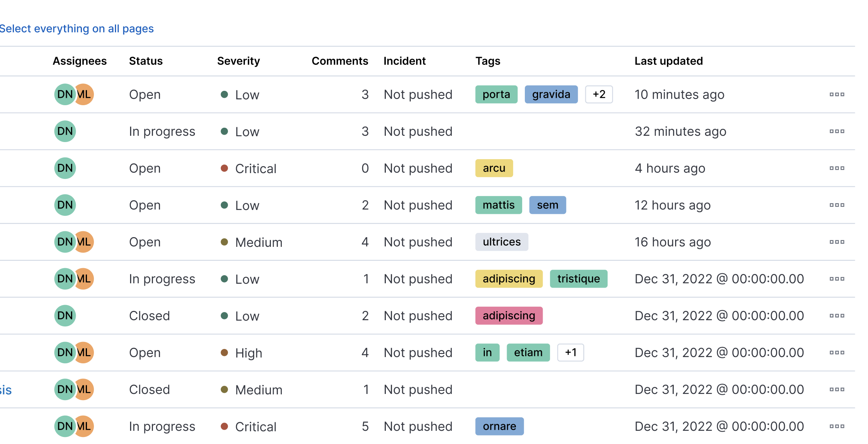This screenshot has width=868, height=444.
Task: Click the red Critical severity dot
Action: point(224,168)
